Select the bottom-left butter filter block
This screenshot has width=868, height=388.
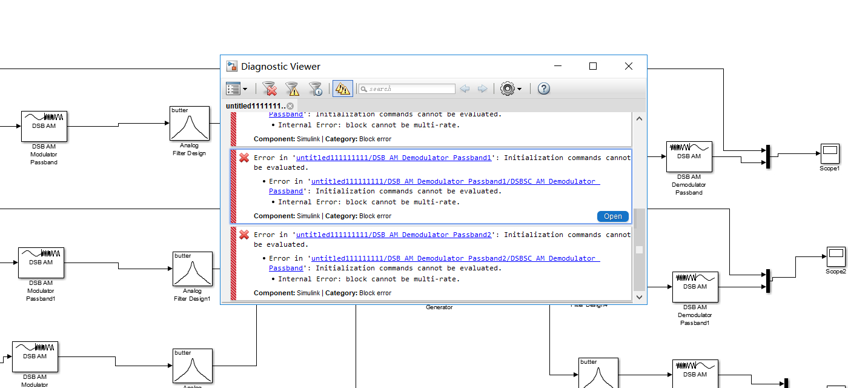point(193,366)
